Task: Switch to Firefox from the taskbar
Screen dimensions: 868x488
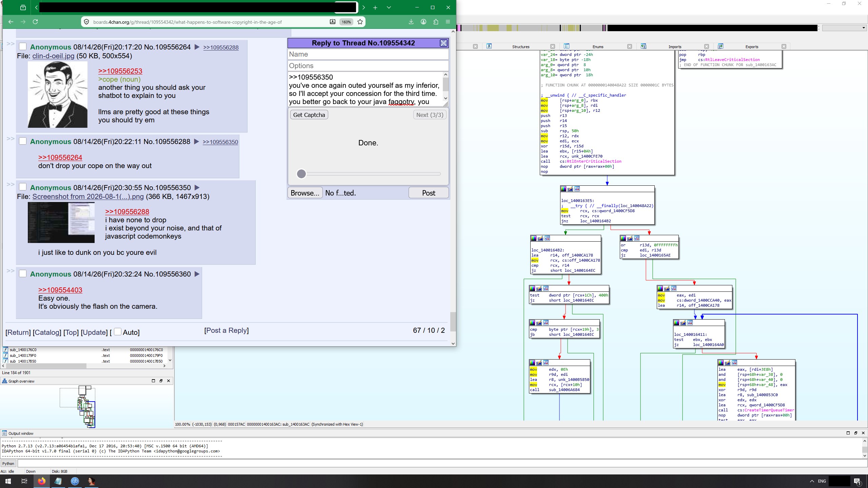Action: 42,481
